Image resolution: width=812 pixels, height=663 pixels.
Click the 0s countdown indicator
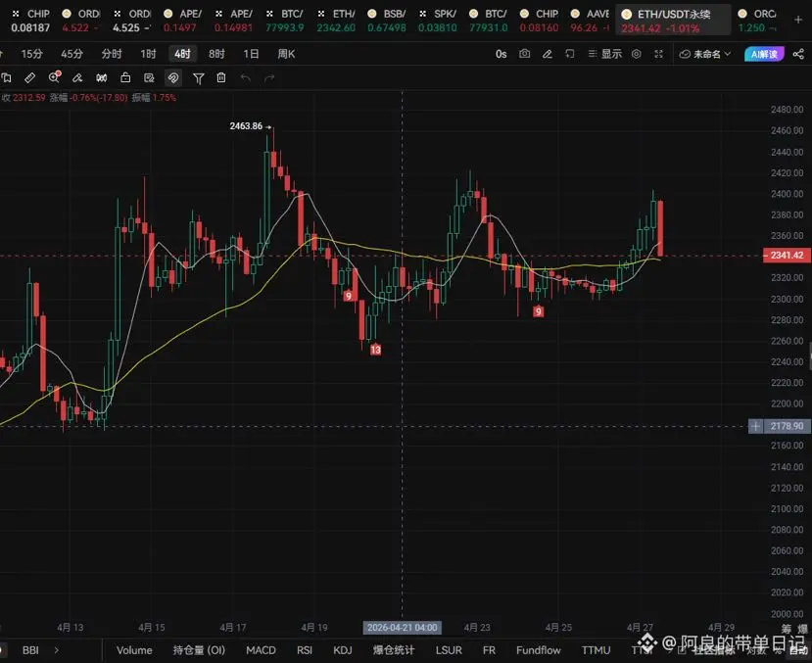501,54
